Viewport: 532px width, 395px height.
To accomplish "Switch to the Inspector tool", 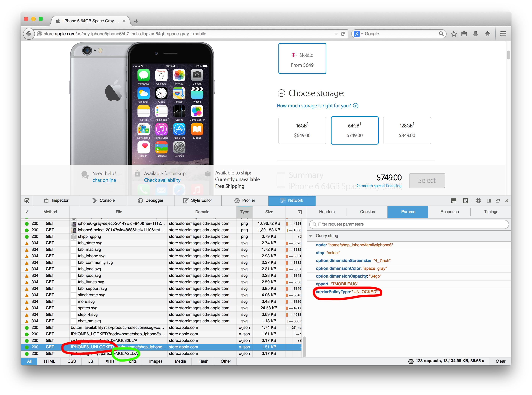I will [56, 201].
